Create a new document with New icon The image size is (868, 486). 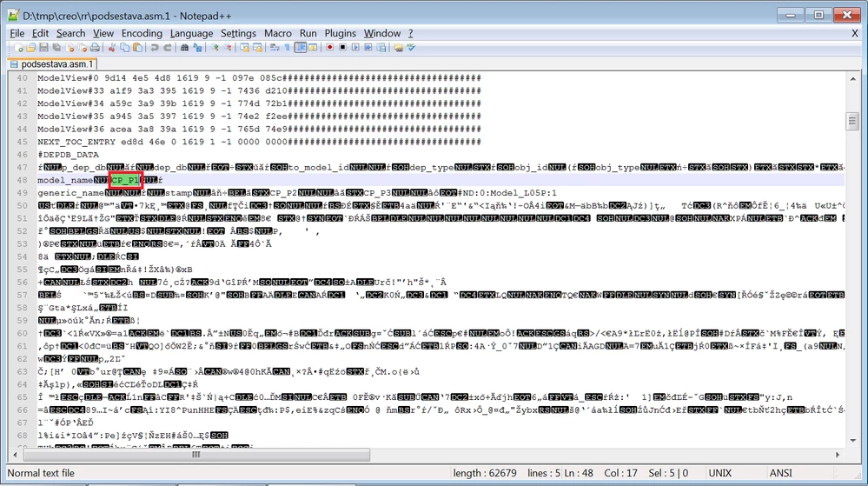18,48
